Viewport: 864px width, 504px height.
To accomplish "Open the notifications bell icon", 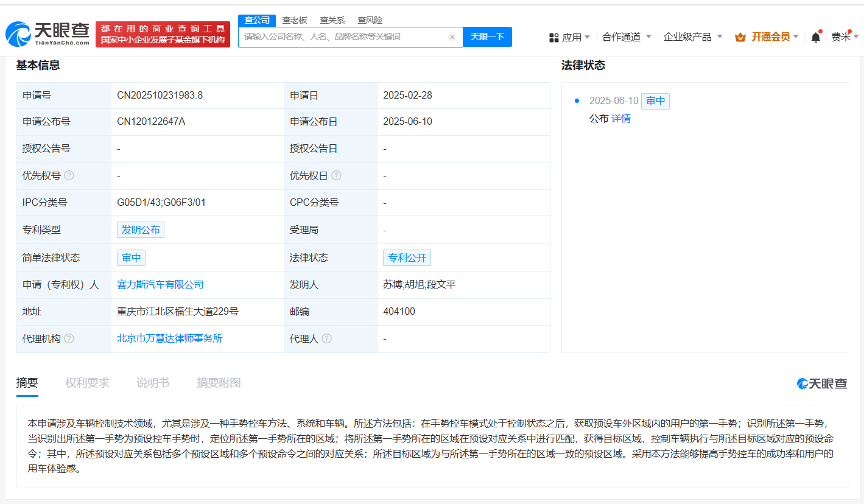I will click(x=815, y=37).
